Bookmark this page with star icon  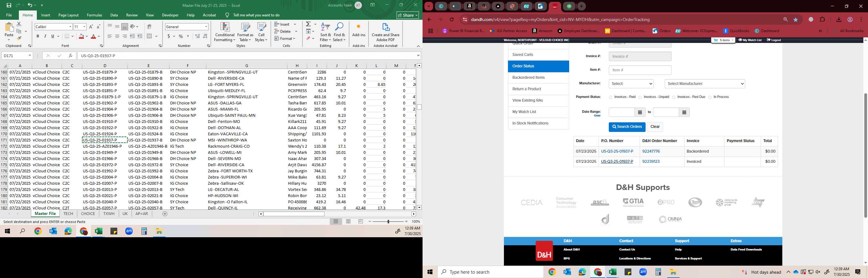(796, 19)
